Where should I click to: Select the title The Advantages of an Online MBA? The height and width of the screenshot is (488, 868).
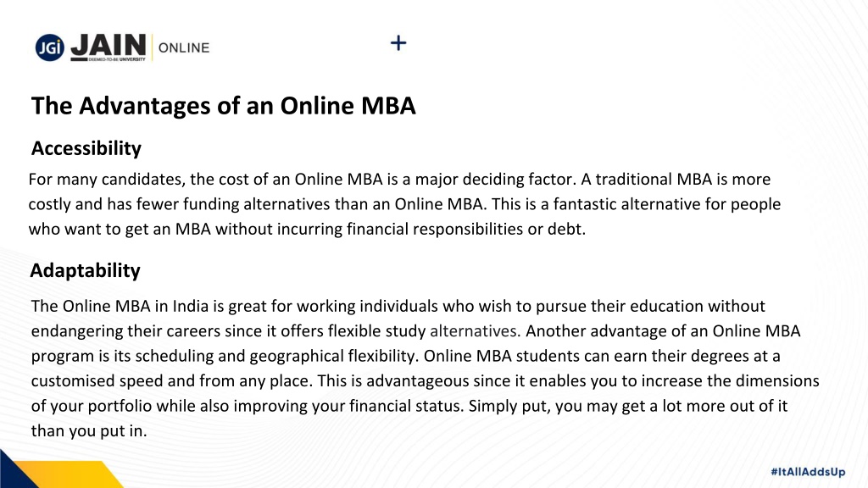(223, 106)
